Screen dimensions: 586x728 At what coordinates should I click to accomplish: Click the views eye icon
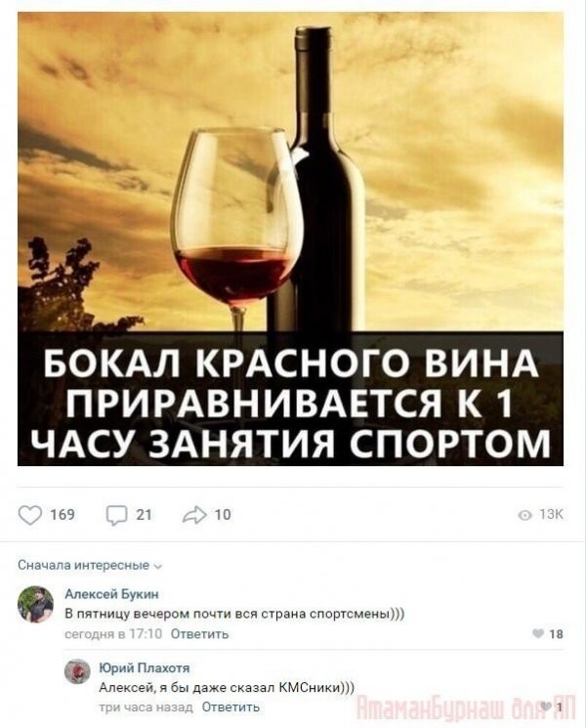click(x=524, y=515)
